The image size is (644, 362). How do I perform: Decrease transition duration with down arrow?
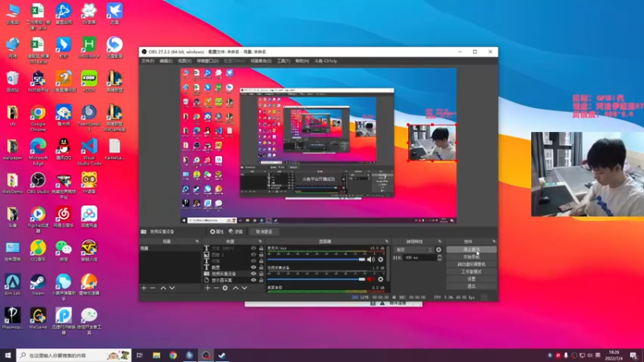point(440,259)
